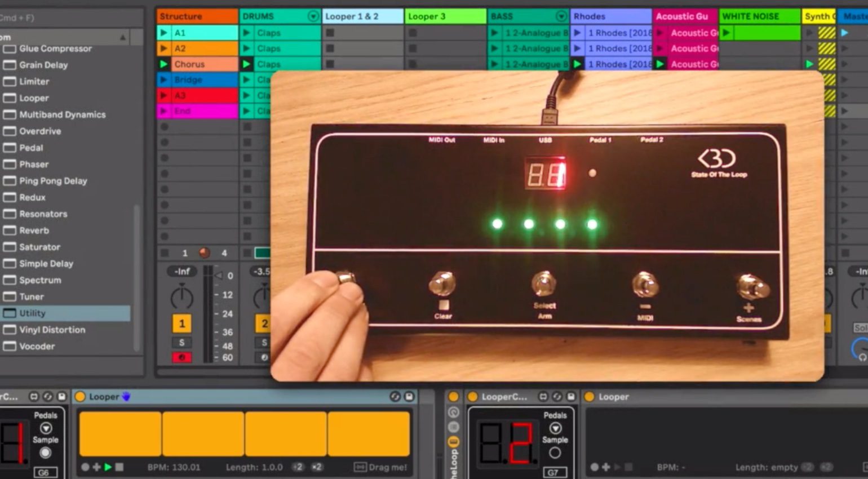
Task: Click the record button in first Looper
Action: [85, 467]
